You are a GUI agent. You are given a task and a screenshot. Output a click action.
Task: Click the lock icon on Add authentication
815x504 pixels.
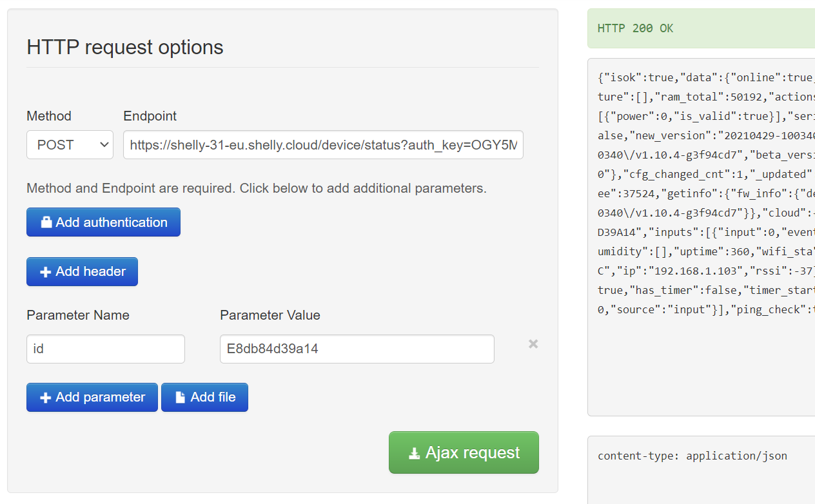pos(46,222)
